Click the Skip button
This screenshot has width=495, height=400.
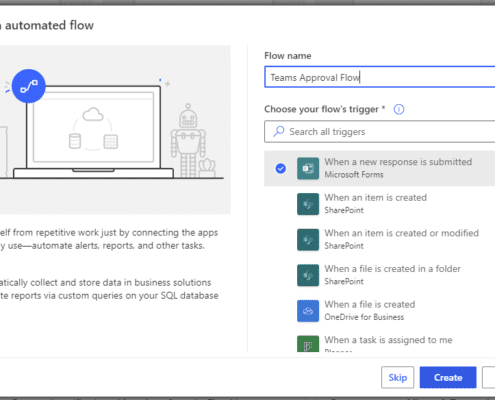coord(398,377)
